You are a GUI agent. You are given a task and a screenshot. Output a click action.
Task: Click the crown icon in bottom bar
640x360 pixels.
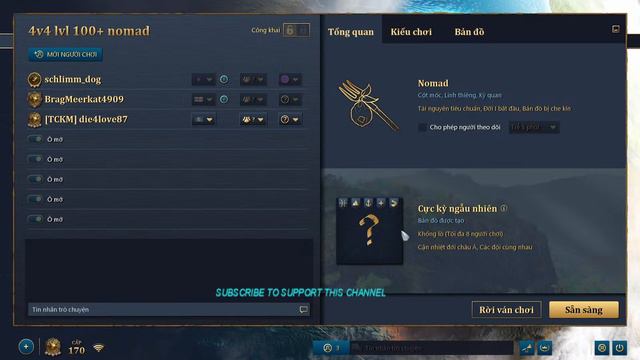click(544, 348)
